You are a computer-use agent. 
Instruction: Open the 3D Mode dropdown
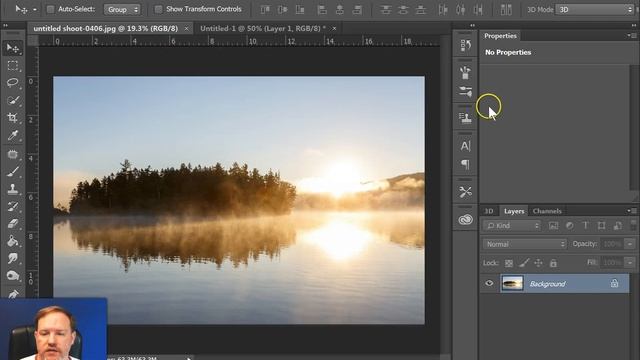pyautogui.click(x=594, y=9)
